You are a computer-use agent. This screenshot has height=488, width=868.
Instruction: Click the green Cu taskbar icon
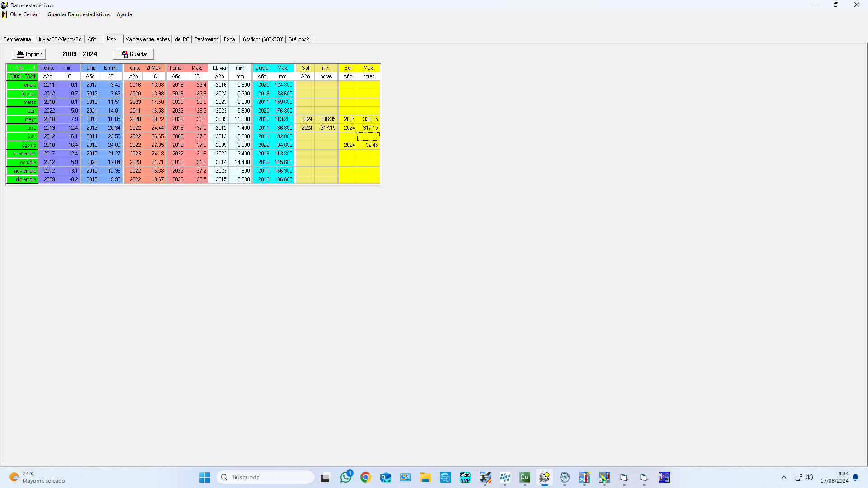[x=524, y=477]
